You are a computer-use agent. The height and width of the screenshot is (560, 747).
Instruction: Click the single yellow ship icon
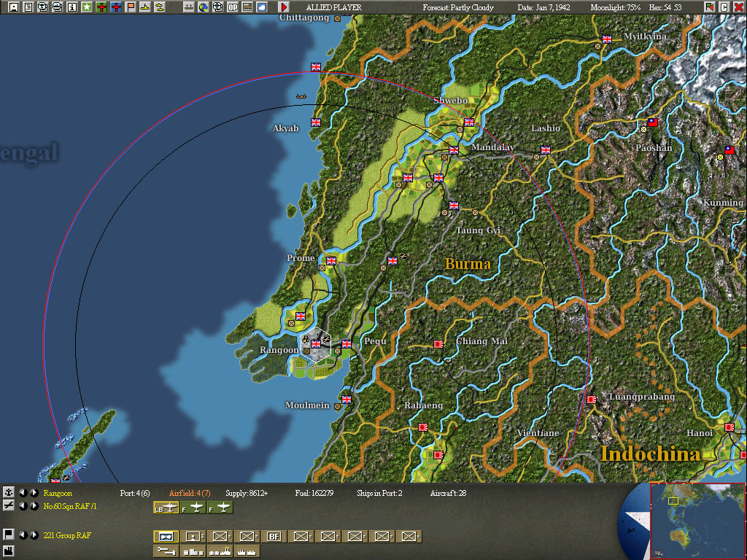point(145,7)
